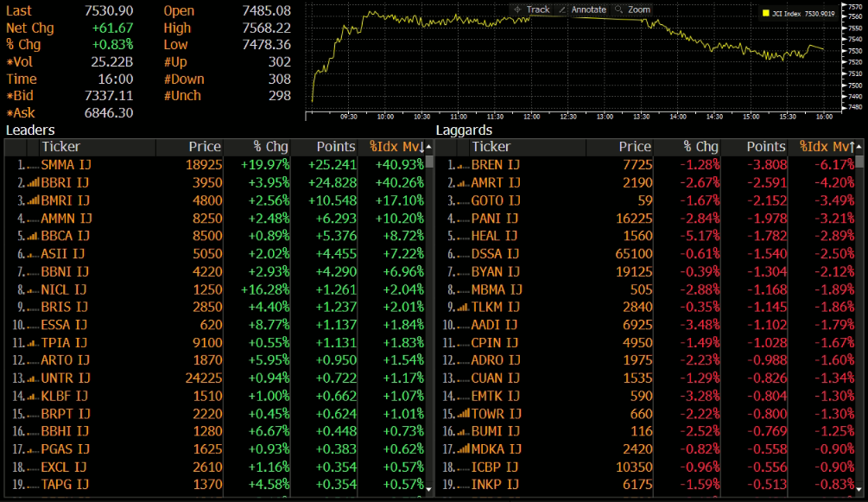Sort Leaders by the Price column header

[x=205, y=147]
